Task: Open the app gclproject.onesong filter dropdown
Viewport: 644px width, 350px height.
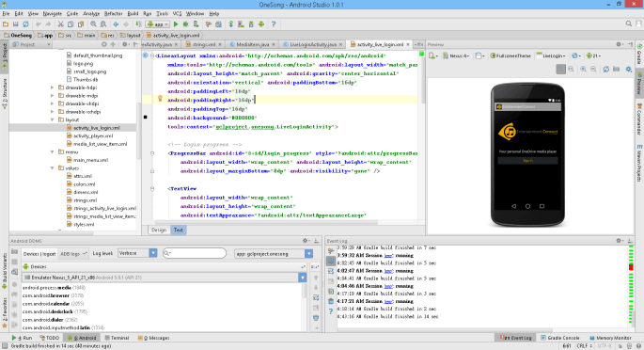Action: (274, 254)
